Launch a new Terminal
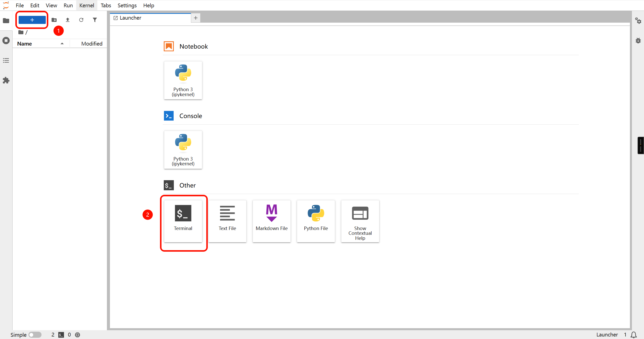644x339 pixels. coord(183,221)
